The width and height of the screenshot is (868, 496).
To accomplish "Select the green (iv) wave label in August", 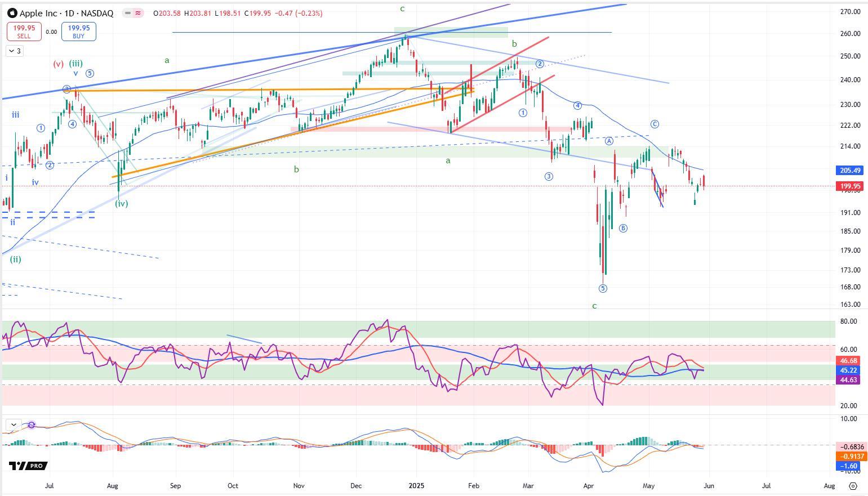I will pos(121,204).
